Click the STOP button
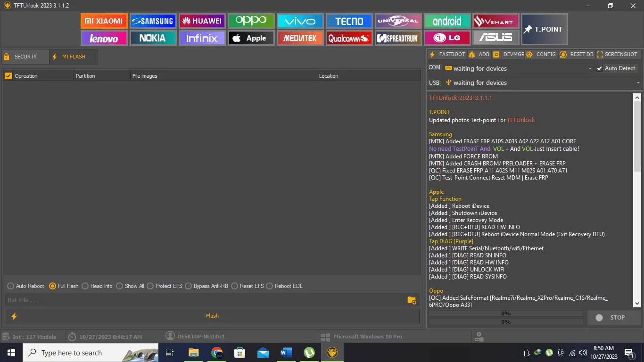644x362 pixels. 614,318
